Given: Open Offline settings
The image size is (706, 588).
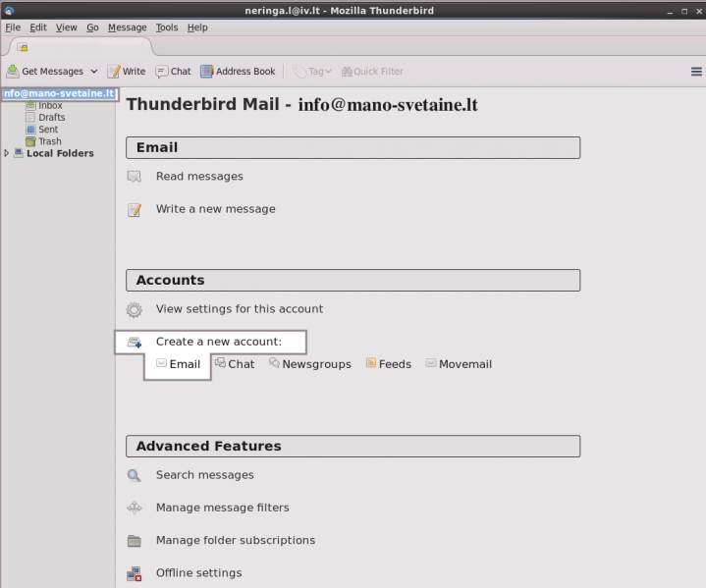Looking at the screenshot, I should click(198, 572).
